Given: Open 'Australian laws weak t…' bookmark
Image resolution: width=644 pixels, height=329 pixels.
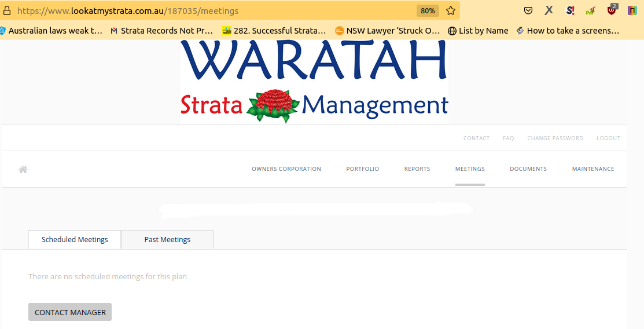Looking at the screenshot, I should pyautogui.click(x=51, y=31).
